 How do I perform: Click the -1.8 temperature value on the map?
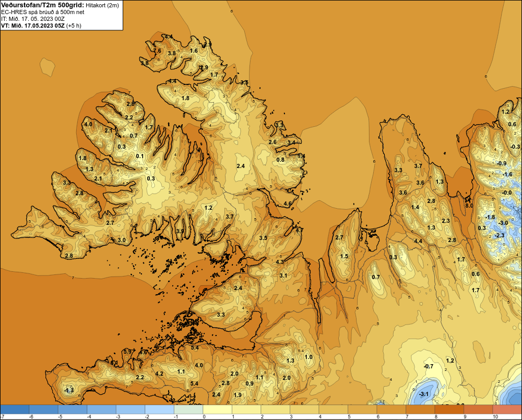pos(490,218)
